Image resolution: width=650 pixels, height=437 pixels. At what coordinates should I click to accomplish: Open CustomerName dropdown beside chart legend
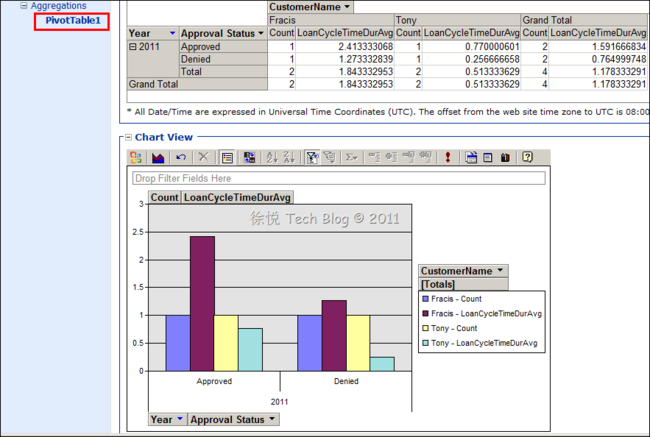[x=500, y=270]
